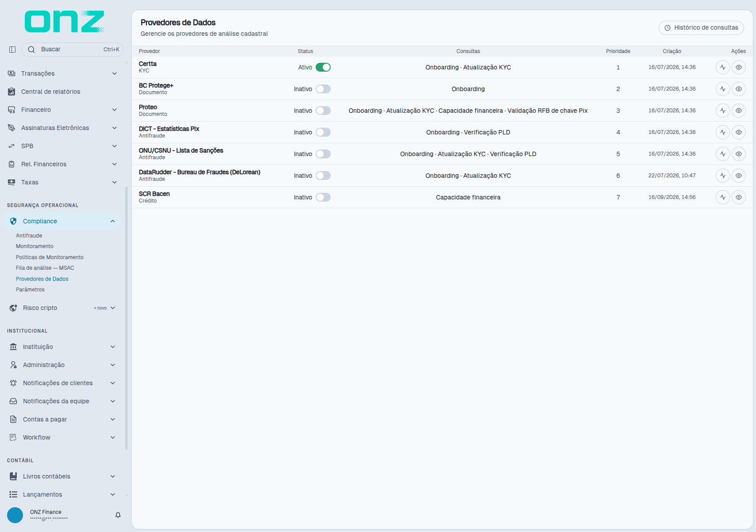Disable the Certta Ativo toggle

(x=323, y=67)
